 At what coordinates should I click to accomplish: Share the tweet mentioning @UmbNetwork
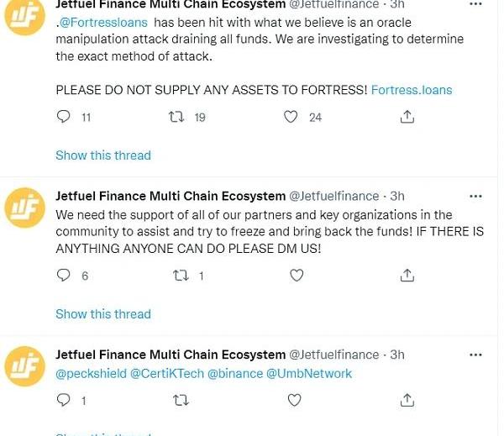click(x=407, y=400)
